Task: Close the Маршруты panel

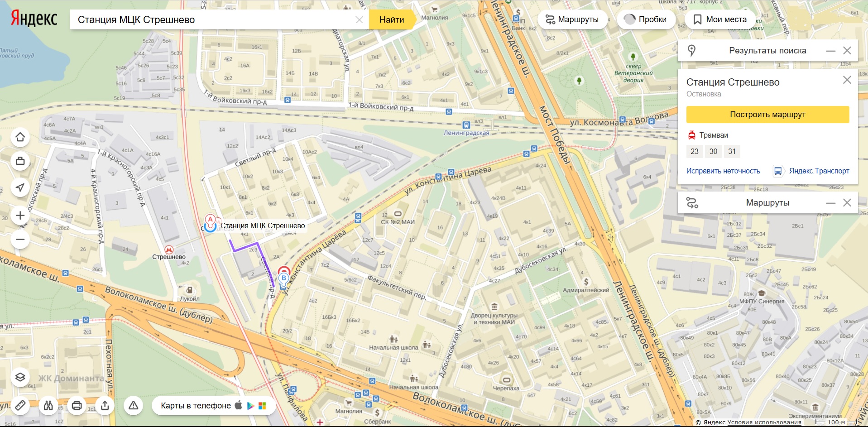Action: (x=847, y=203)
